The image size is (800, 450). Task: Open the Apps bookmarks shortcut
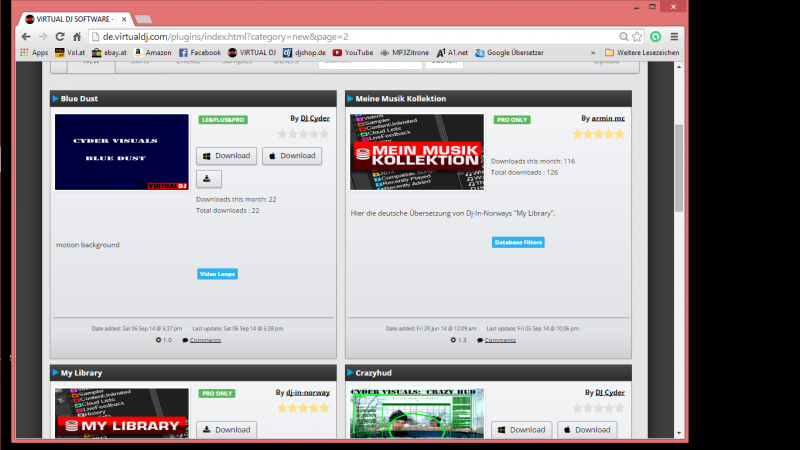pyautogui.click(x=34, y=53)
